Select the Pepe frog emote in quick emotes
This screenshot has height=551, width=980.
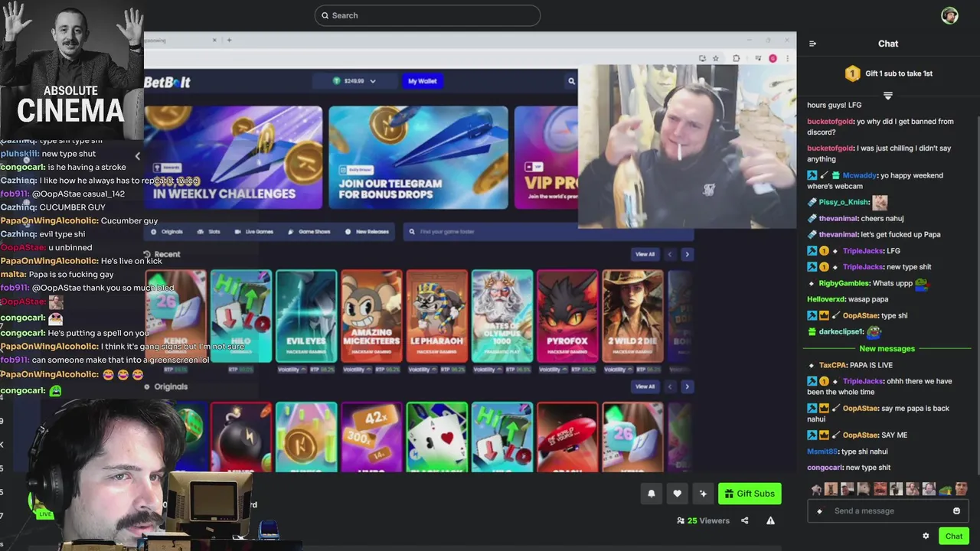coord(946,490)
